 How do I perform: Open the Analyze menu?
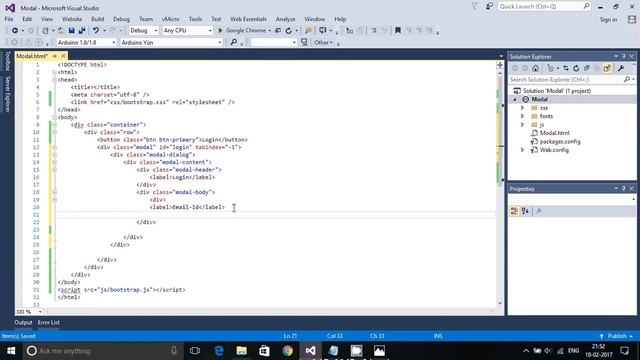click(285, 19)
